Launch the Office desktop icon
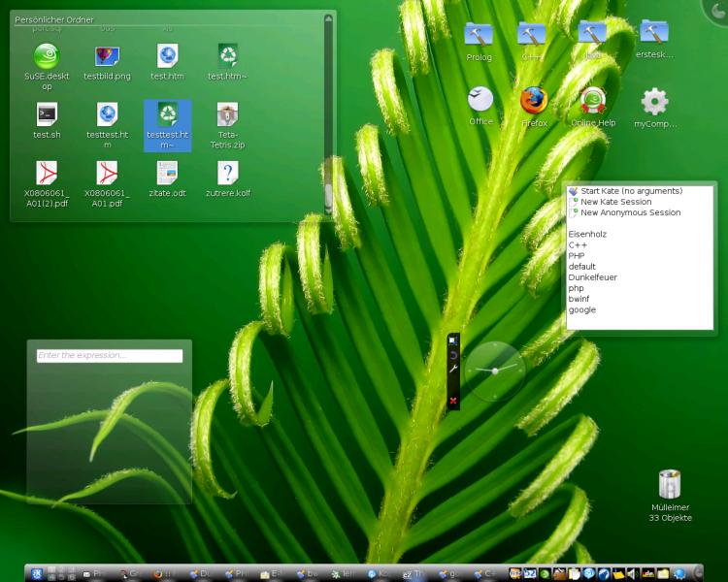Viewport: 728px width, 582px height. pyautogui.click(x=480, y=101)
